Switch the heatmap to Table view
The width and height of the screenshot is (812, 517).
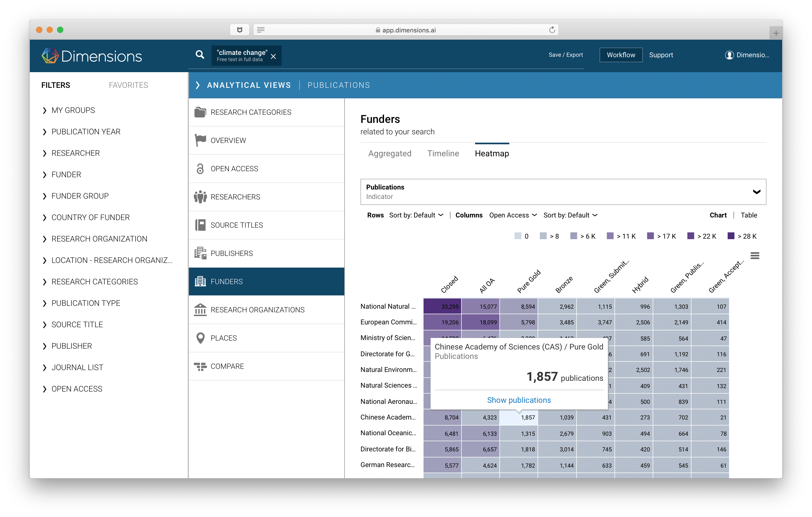click(x=749, y=215)
